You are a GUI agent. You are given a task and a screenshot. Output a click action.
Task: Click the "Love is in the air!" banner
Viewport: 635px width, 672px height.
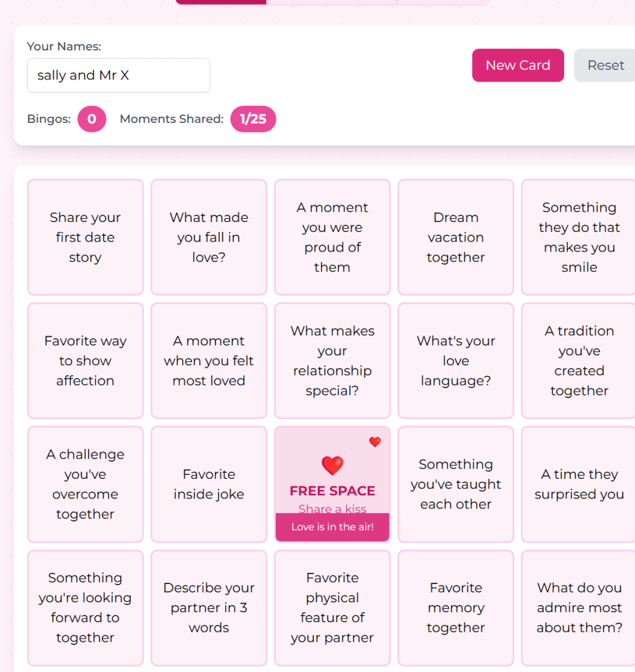[x=332, y=527]
